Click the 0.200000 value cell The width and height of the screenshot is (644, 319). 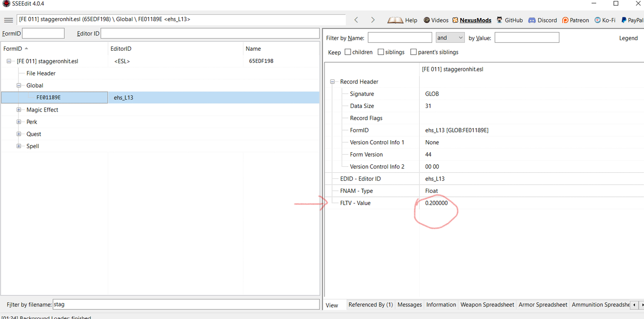(436, 203)
